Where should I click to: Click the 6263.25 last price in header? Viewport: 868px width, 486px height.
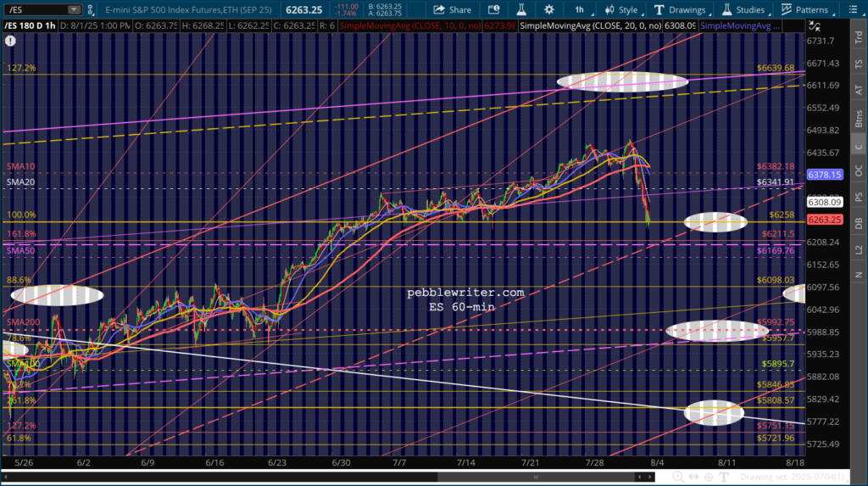(304, 10)
